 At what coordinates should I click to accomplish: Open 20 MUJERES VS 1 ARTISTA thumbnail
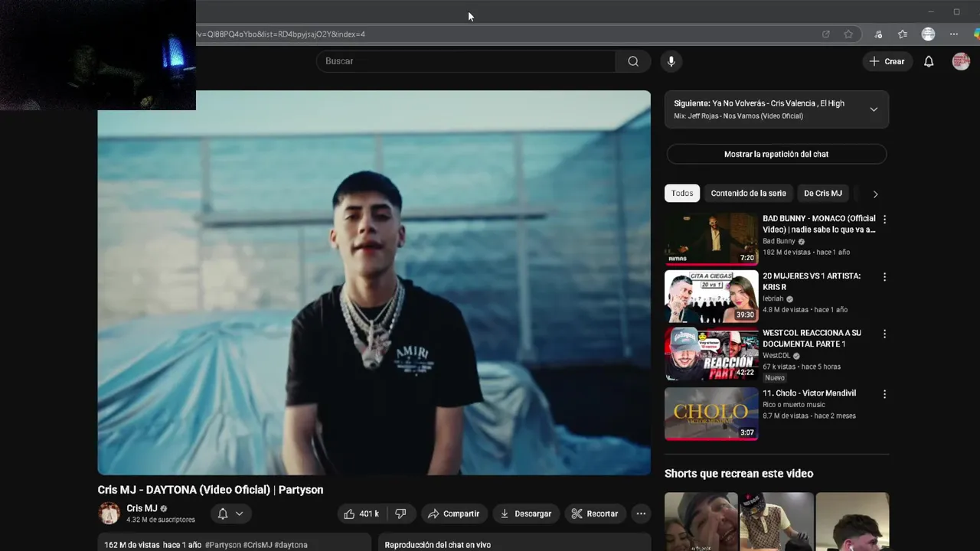coord(711,296)
